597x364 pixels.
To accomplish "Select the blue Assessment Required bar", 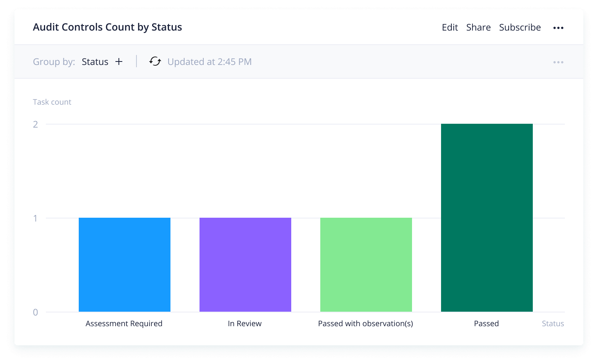I will 125,265.
